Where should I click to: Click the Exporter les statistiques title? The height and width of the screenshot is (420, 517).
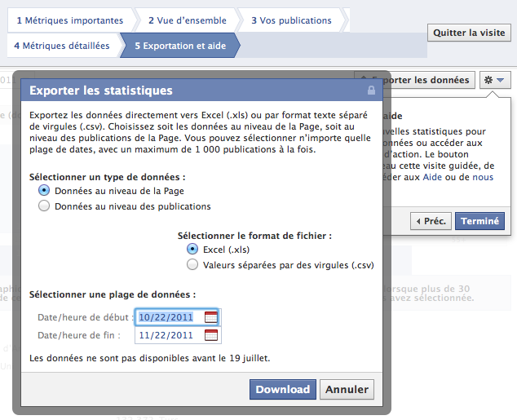click(101, 91)
